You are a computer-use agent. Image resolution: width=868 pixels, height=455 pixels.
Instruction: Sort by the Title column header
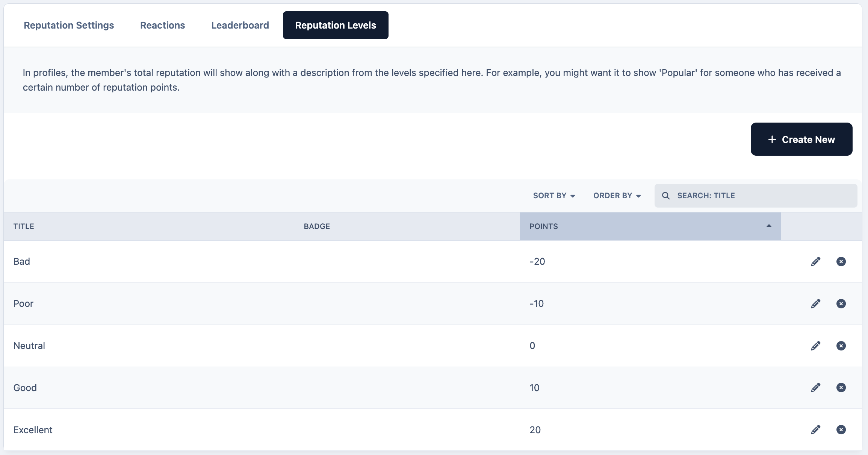point(24,226)
